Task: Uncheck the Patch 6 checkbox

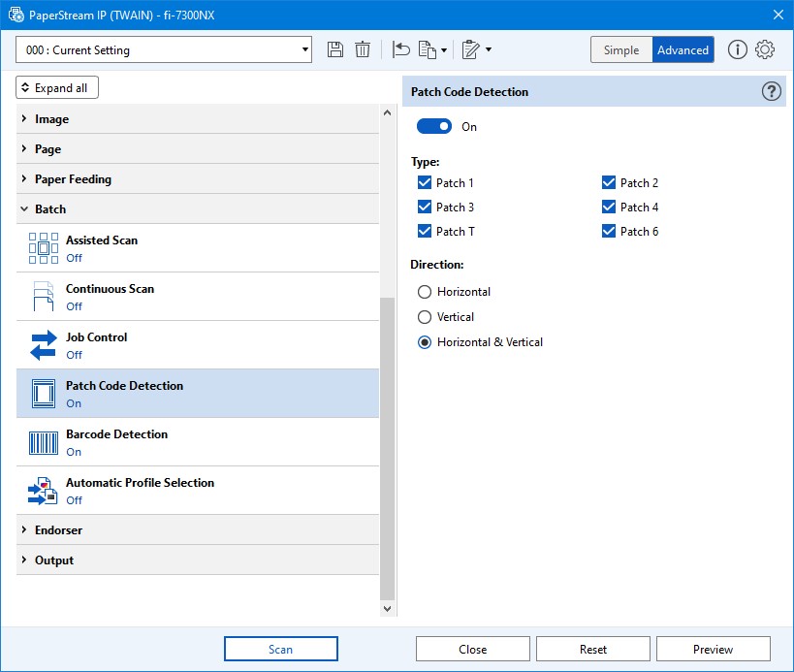Action: click(609, 232)
